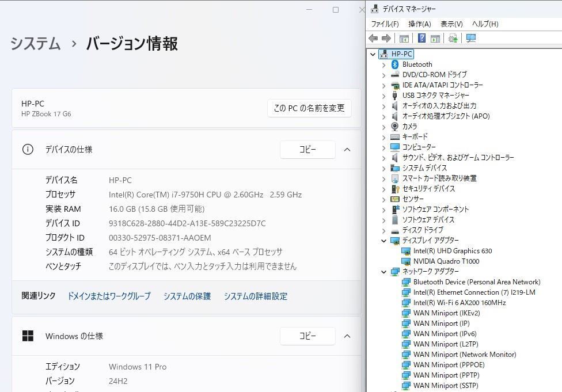This screenshot has height=392, width=562.
Task: Click the プロダクト ID value 00330-52975
Action: pyautogui.click(x=160, y=238)
